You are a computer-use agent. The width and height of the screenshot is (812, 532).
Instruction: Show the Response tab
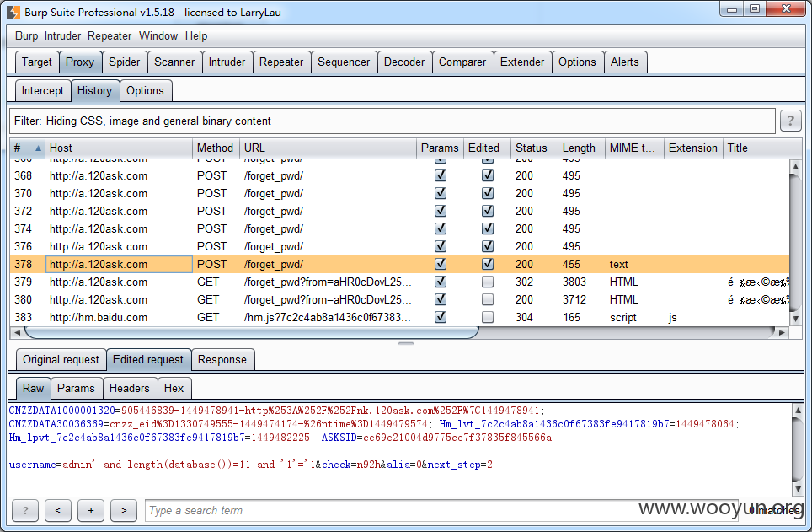[222, 360]
